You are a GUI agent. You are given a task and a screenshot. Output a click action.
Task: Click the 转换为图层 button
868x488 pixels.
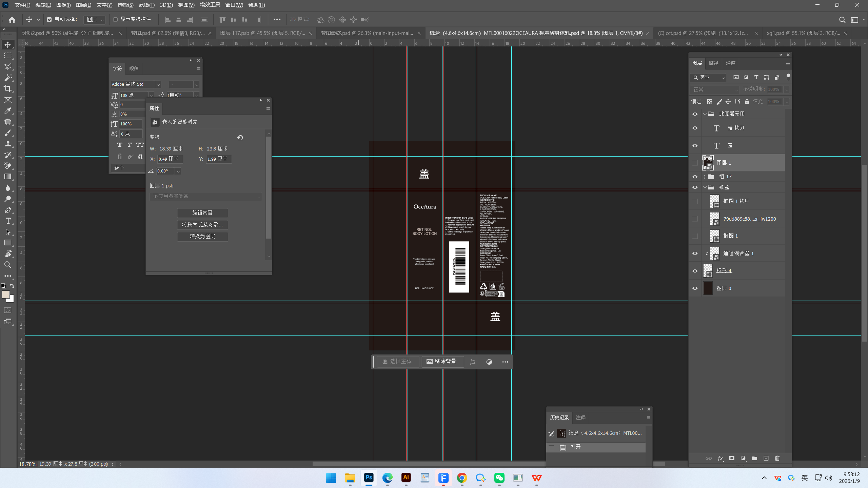[x=202, y=237]
